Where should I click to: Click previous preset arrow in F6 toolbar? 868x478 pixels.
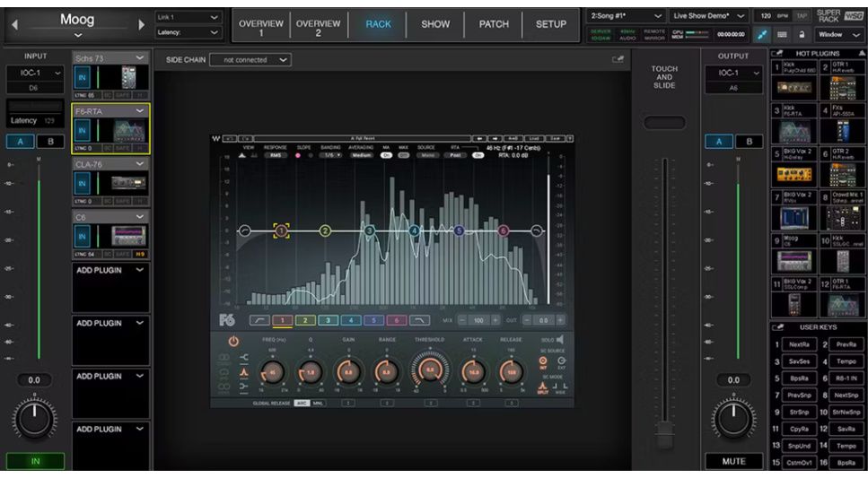pos(479,138)
